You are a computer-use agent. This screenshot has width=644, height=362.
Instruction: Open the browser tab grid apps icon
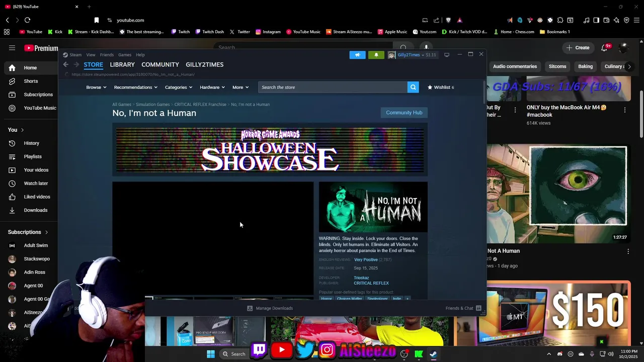(7, 32)
